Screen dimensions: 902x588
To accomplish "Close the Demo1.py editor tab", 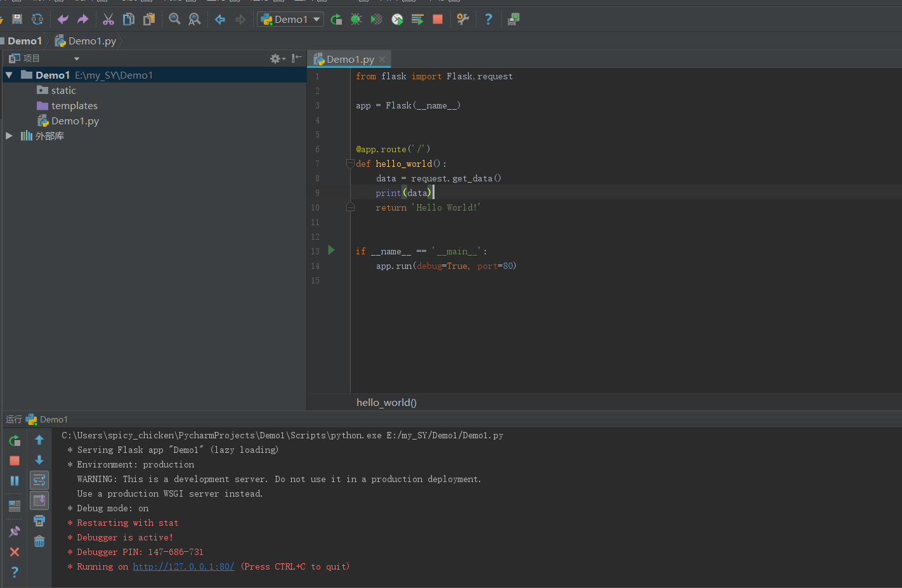I will click(x=382, y=60).
